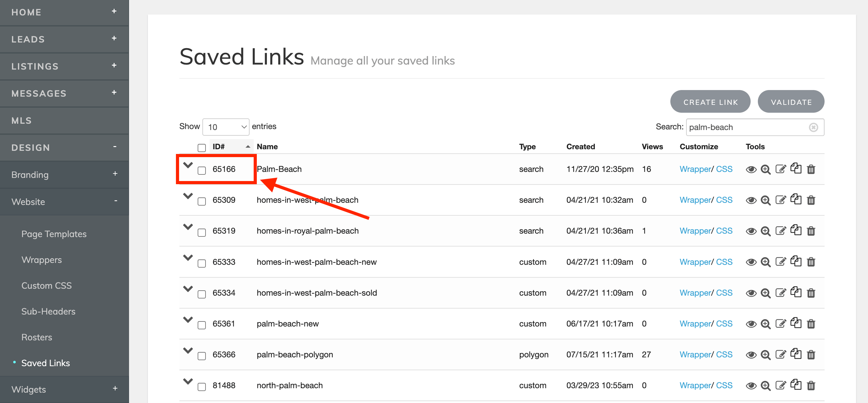Open Custom CSS in the sidebar menu

pos(46,286)
